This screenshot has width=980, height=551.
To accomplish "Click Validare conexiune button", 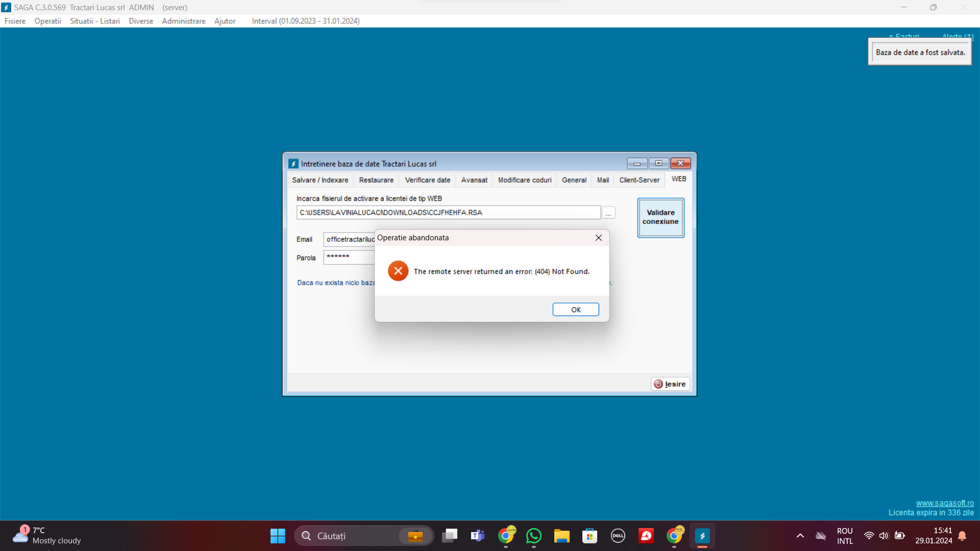I will (x=660, y=217).
